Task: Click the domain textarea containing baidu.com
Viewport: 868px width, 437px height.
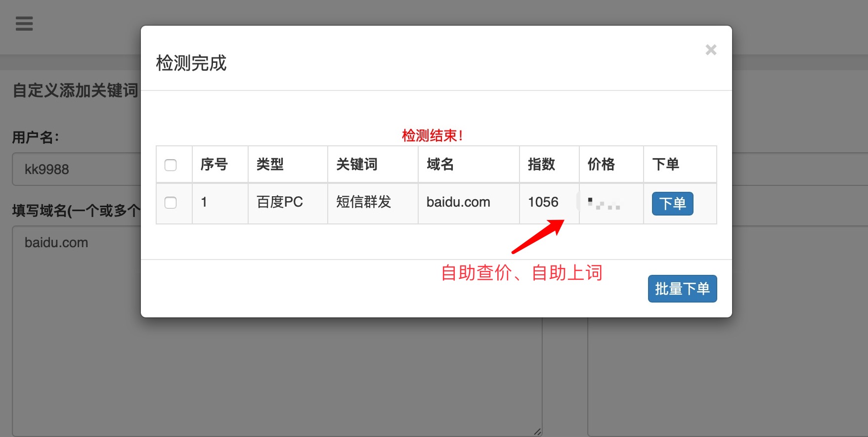Action: coord(277,331)
